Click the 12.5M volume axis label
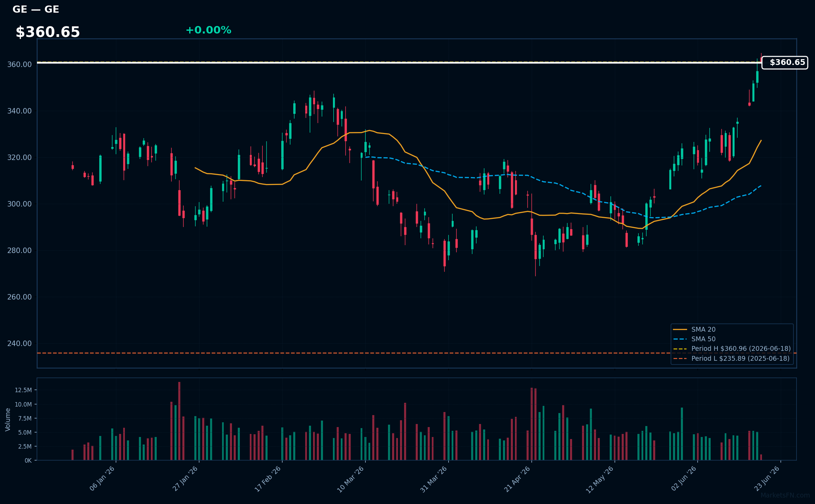 23,390
